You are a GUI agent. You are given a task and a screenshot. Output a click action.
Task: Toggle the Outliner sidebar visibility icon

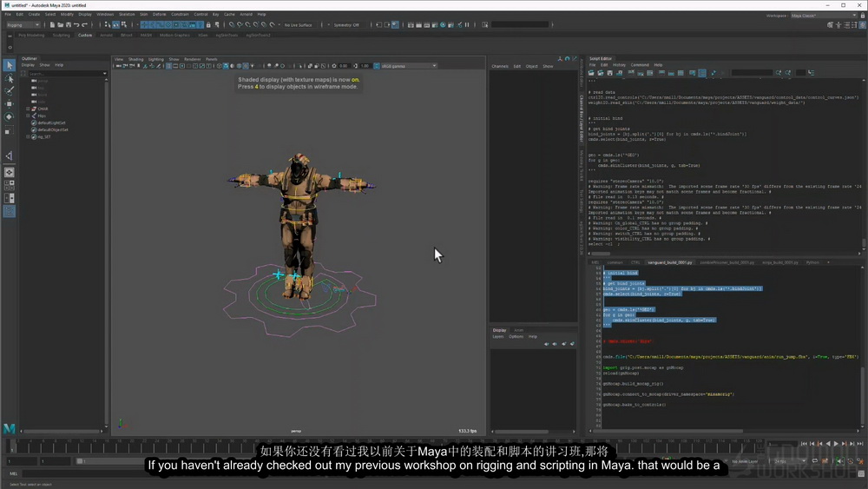(x=10, y=211)
